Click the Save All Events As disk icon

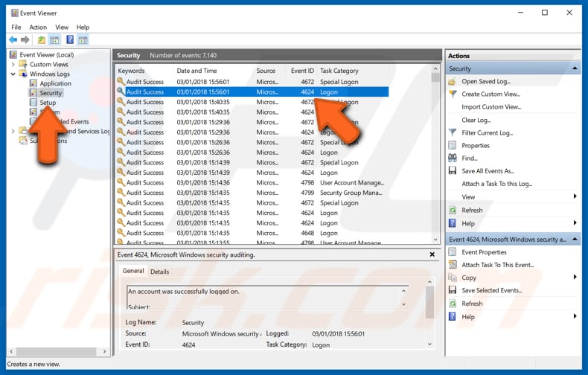pos(453,171)
